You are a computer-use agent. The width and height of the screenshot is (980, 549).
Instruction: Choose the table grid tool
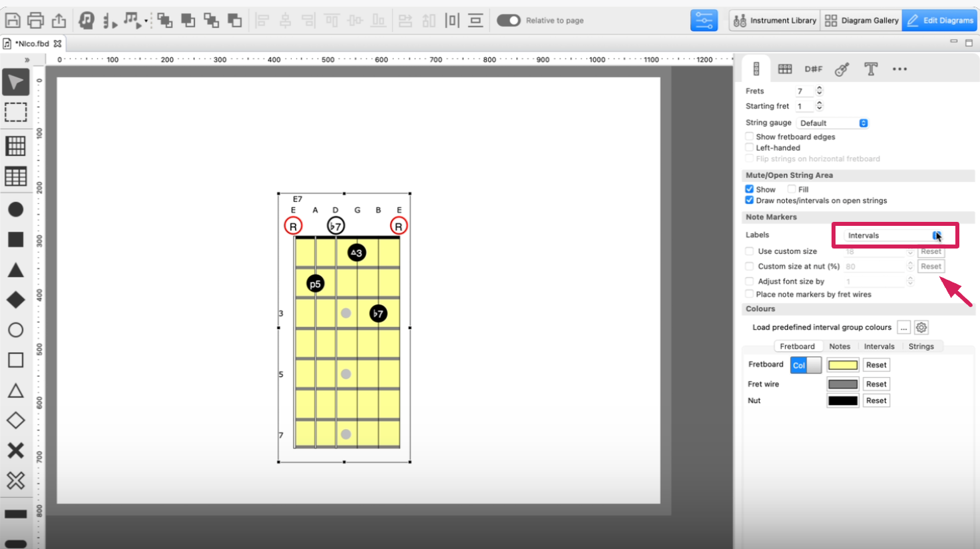click(x=16, y=176)
